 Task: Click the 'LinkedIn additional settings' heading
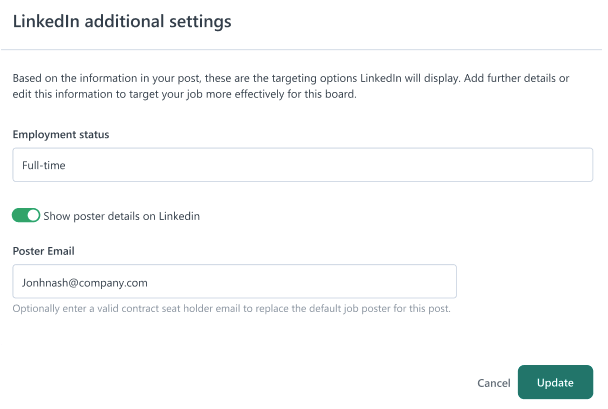(x=122, y=21)
